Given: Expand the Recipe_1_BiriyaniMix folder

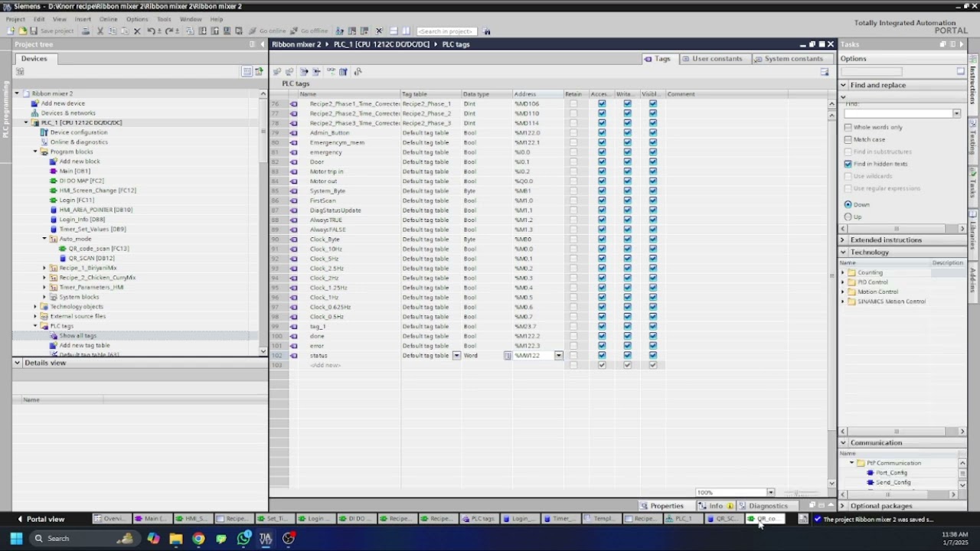Looking at the screenshot, I should click(44, 268).
